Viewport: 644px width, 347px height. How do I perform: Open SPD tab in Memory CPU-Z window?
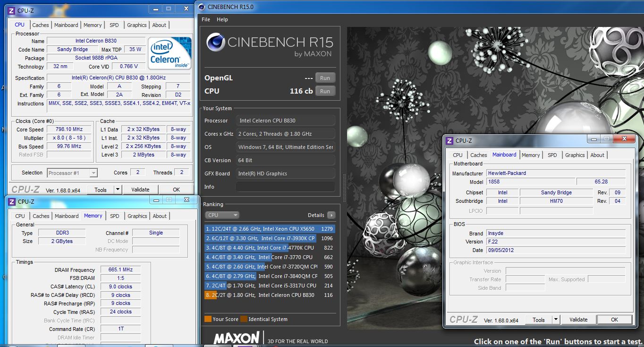pyautogui.click(x=115, y=216)
